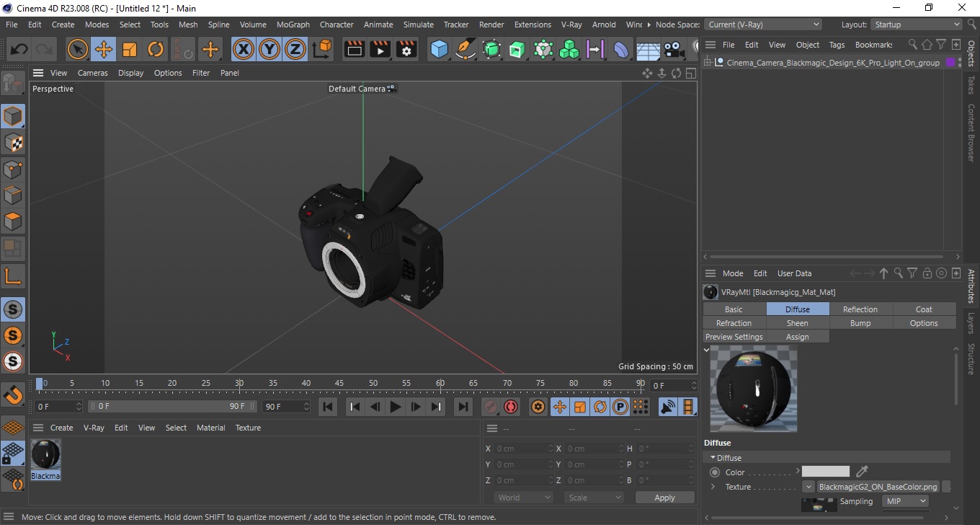Toggle Autokeying red button
Screen dimensions: 980x525
pyautogui.click(x=511, y=407)
